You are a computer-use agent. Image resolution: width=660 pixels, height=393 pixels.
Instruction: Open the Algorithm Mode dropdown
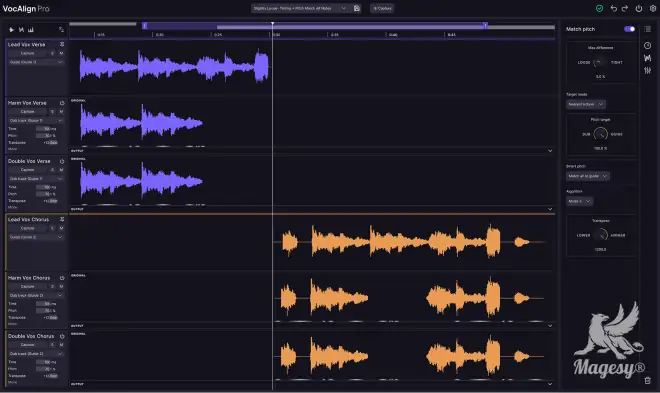[x=579, y=201]
